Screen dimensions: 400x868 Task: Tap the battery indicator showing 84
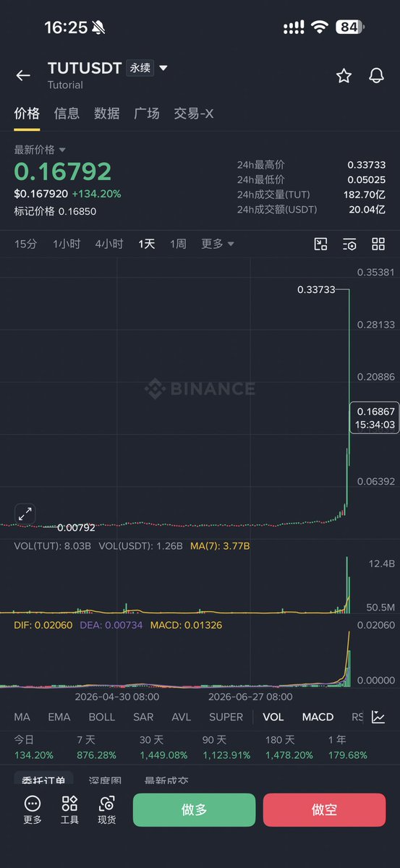pos(349,27)
